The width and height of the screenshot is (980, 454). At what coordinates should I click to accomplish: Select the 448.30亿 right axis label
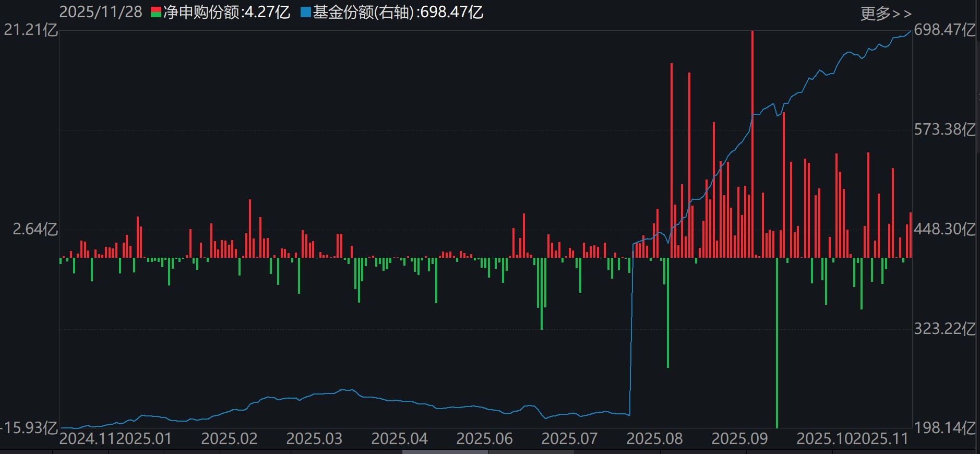pos(945,229)
